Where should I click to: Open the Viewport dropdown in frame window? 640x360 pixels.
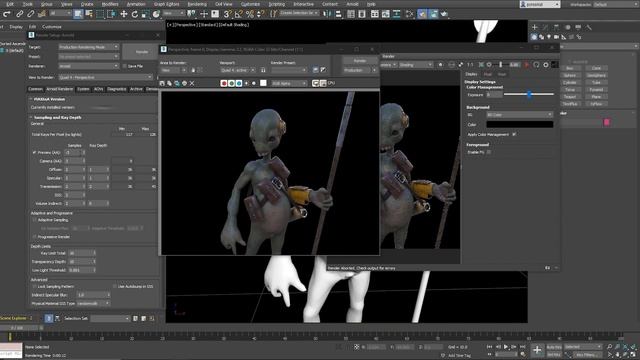tap(238, 70)
